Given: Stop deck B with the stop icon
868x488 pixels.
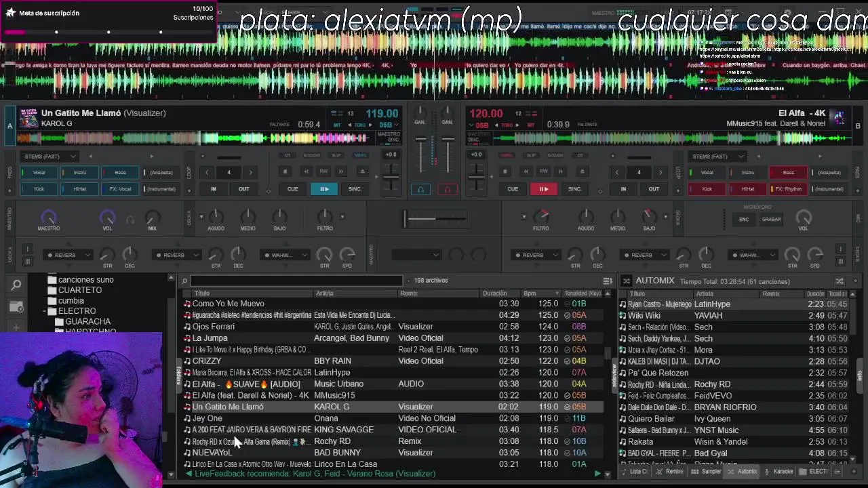Looking at the screenshot, I should (x=505, y=172).
